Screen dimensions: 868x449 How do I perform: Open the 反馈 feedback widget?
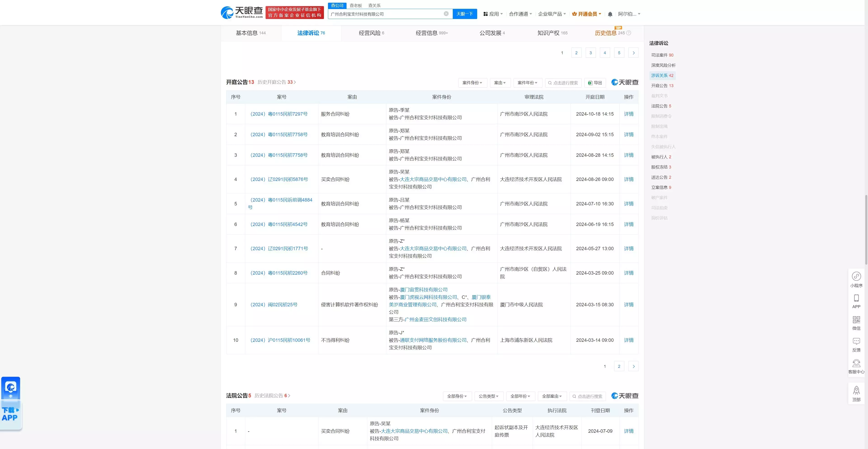click(x=856, y=345)
